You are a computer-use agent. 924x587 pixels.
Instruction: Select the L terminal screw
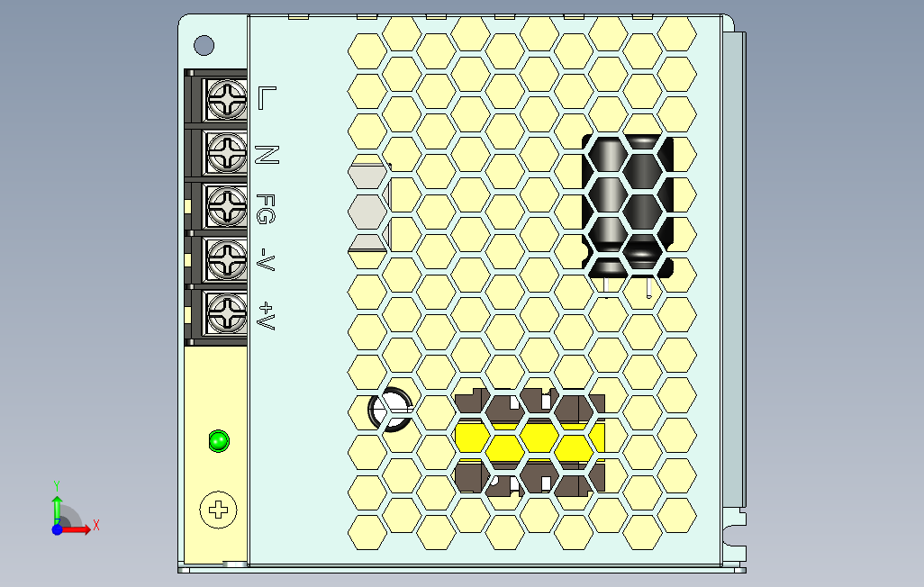(227, 99)
